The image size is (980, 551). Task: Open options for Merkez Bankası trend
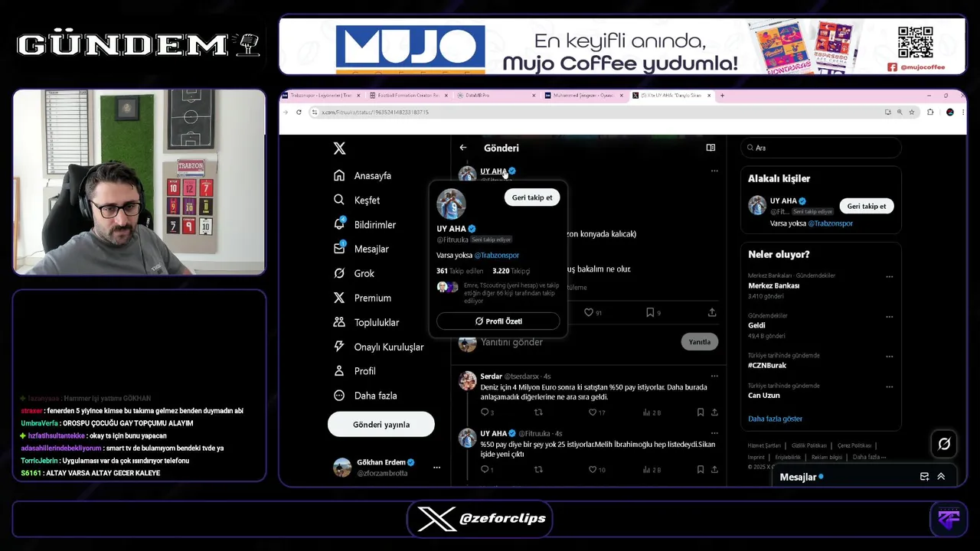coord(889,277)
